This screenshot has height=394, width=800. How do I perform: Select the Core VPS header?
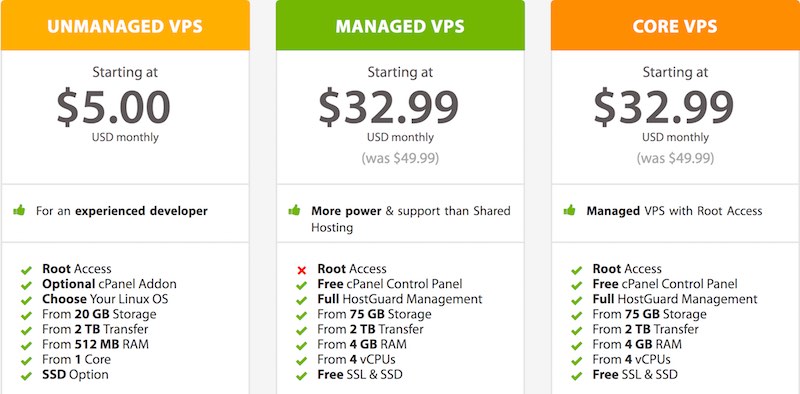[x=675, y=25]
